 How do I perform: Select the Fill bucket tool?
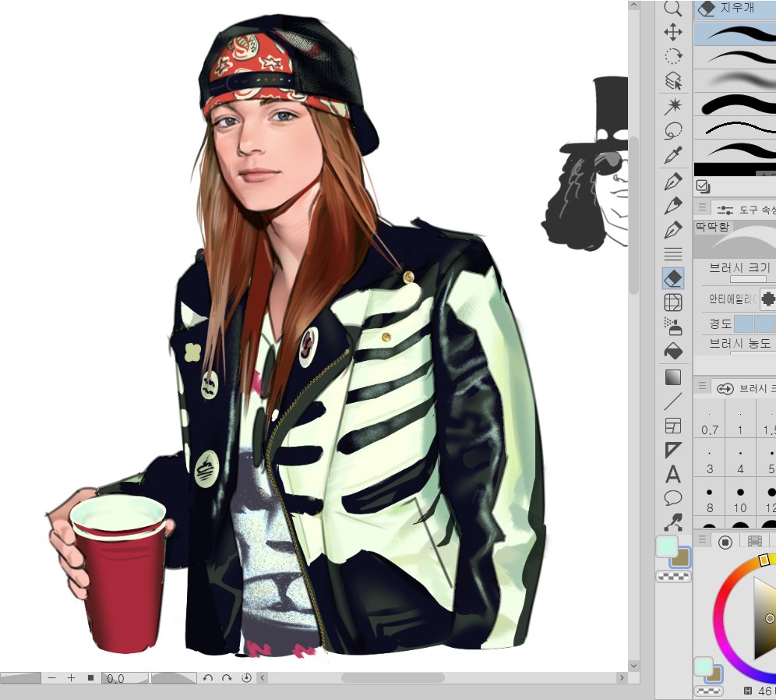click(x=673, y=352)
